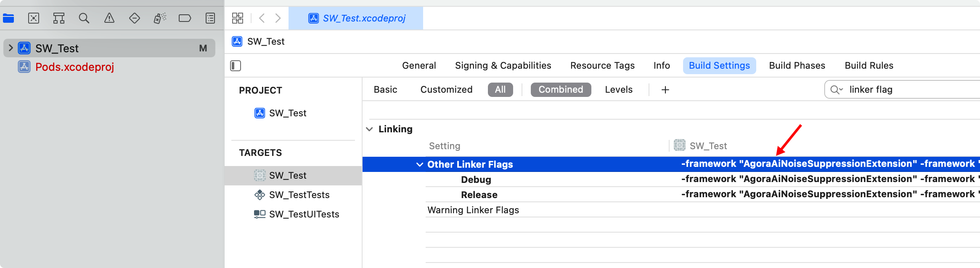
Task: Collapse the Linking section
Action: (369, 129)
